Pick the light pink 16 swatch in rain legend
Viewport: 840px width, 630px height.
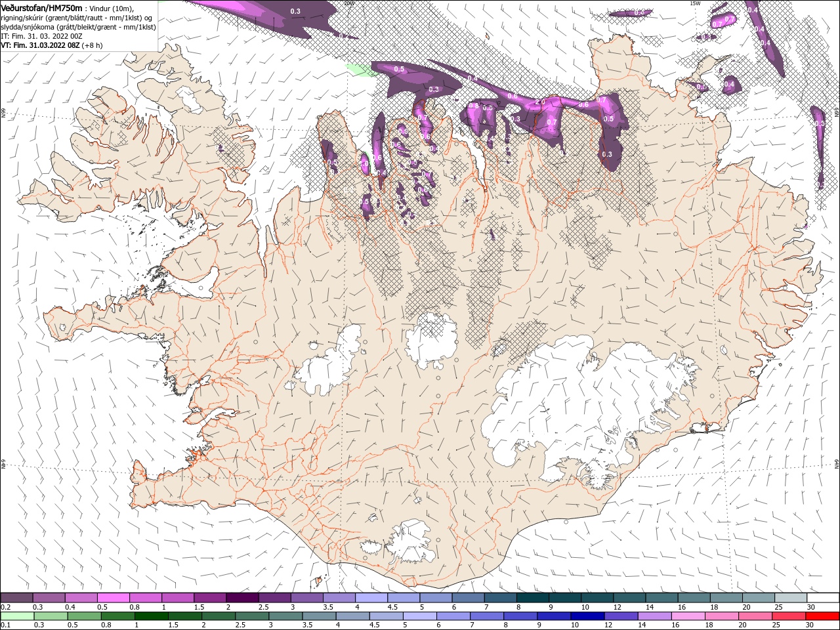pos(687,616)
